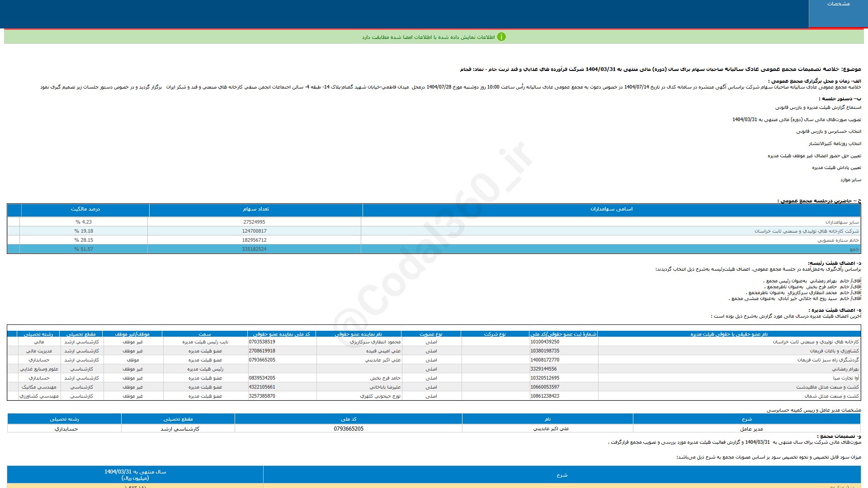Screen dimensions: 868x488
Task: Click the مدیر عامل description cell
Action: [751, 429]
